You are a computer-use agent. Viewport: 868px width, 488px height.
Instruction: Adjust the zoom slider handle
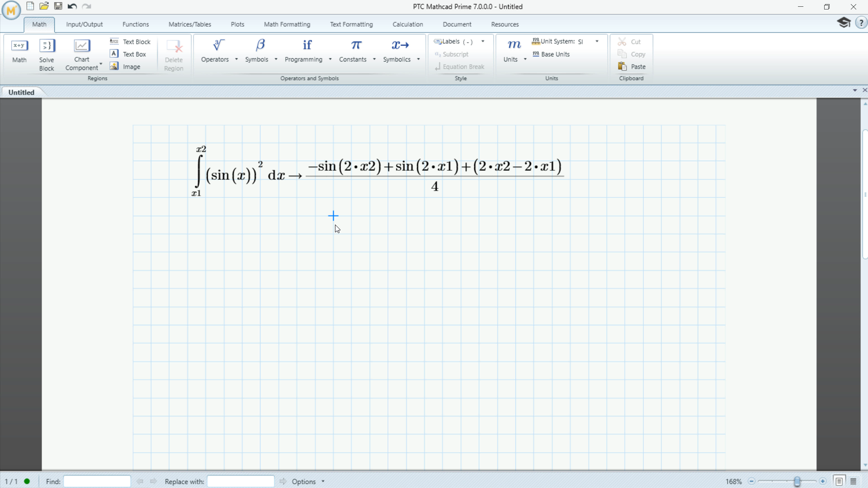(797, 482)
